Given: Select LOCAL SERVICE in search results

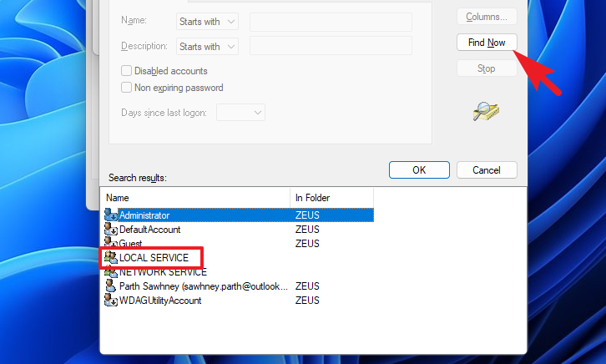Looking at the screenshot, I should (154, 258).
